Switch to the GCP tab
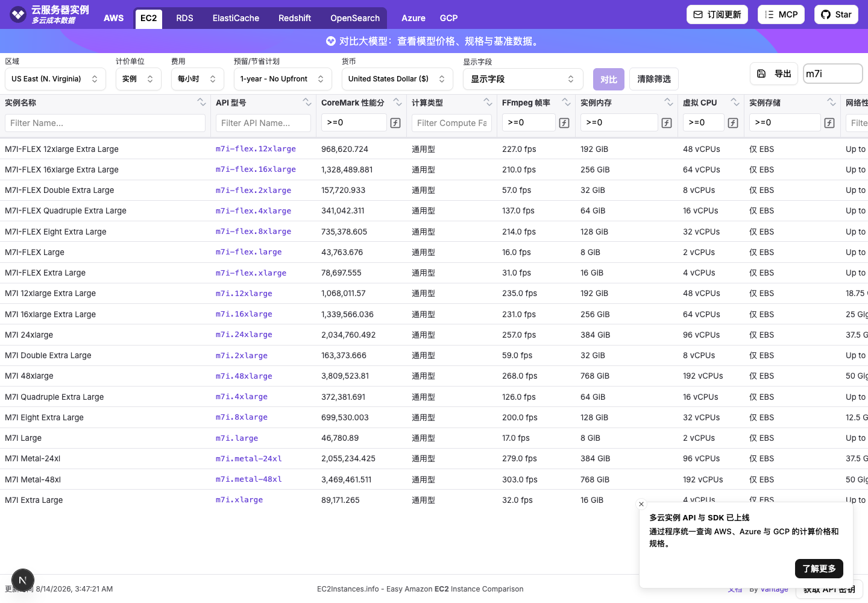 448,18
